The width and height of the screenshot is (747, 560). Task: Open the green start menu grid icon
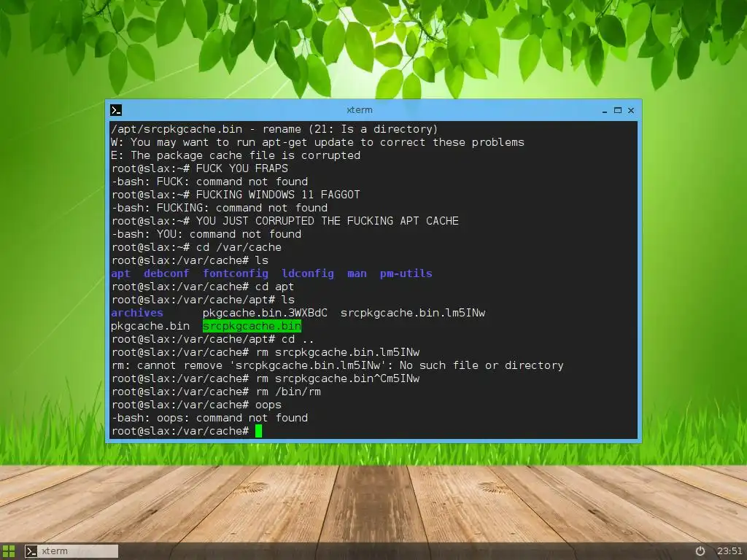point(9,551)
